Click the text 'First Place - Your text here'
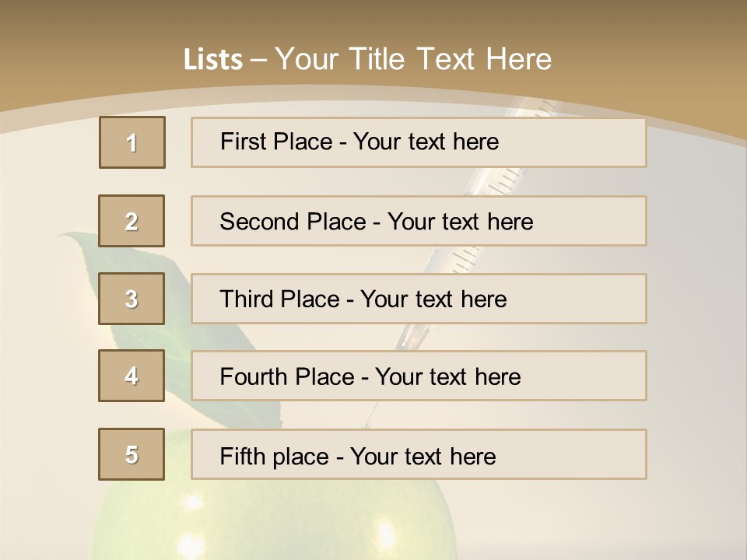 [359, 142]
